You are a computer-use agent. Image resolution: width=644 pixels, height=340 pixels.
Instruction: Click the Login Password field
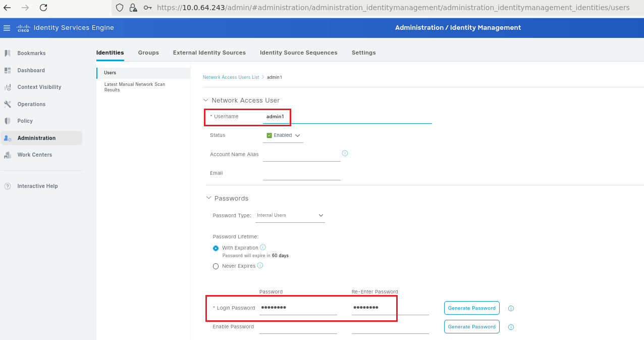298,308
